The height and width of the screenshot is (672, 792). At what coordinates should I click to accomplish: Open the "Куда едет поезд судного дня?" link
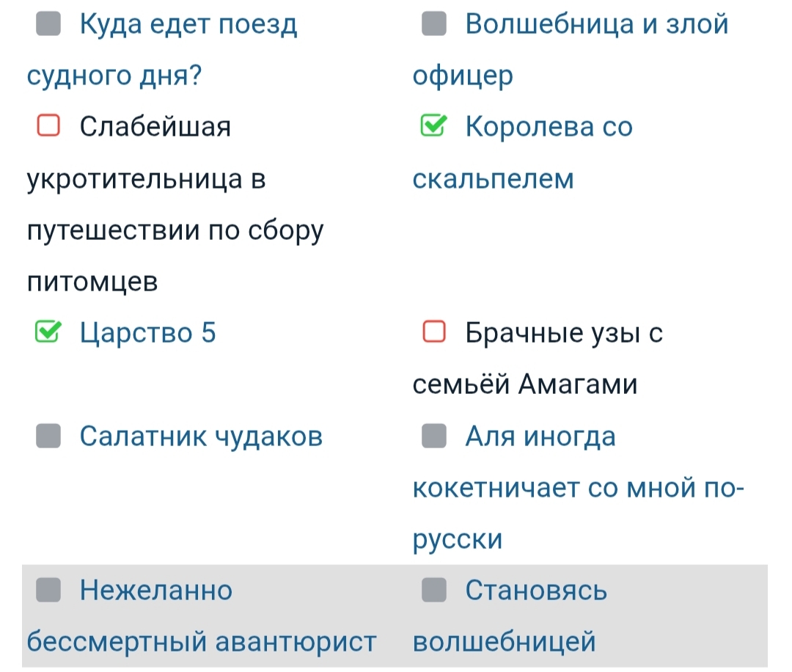click(188, 25)
